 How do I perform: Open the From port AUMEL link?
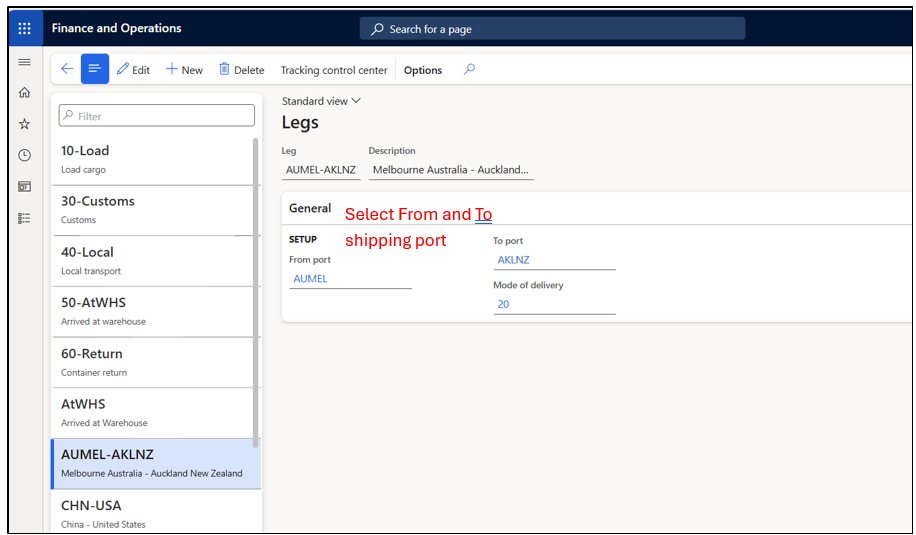[310, 279]
